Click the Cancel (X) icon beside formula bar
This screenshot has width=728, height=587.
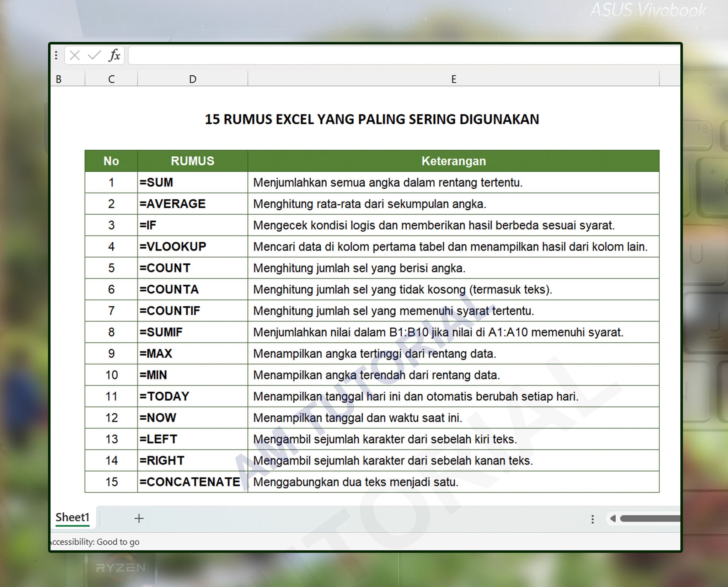[75, 55]
